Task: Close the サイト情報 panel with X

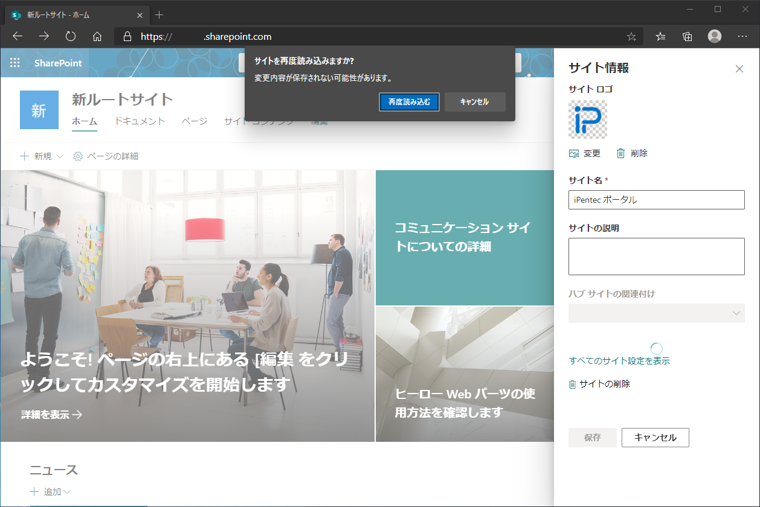Action: click(x=739, y=69)
